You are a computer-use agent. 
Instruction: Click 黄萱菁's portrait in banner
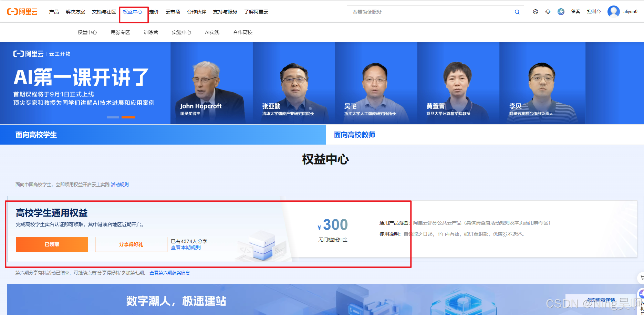click(458, 83)
